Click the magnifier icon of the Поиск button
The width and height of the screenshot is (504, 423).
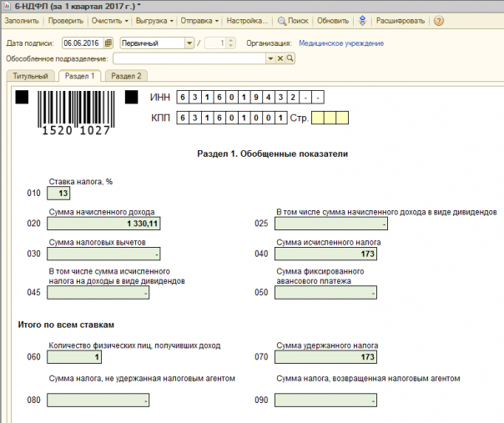(282, 20)
